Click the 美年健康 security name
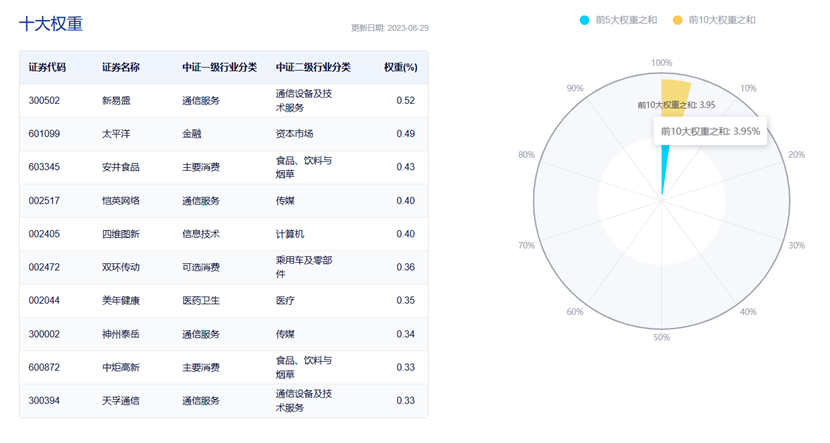This screenshot has width=830, height=443. 120,300
